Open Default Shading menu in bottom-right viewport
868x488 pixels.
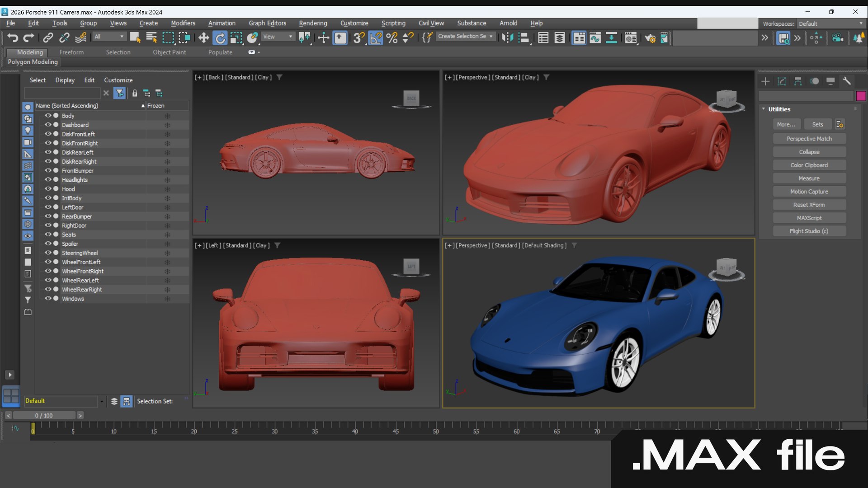click(x=544, y=245)
